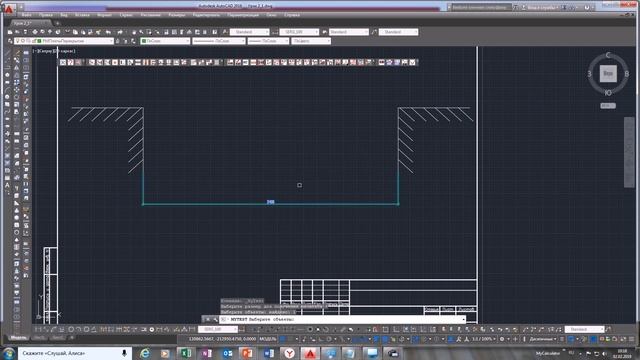Open the МСК coordinate system button
The image size is (640, 360).
[608, 106]
